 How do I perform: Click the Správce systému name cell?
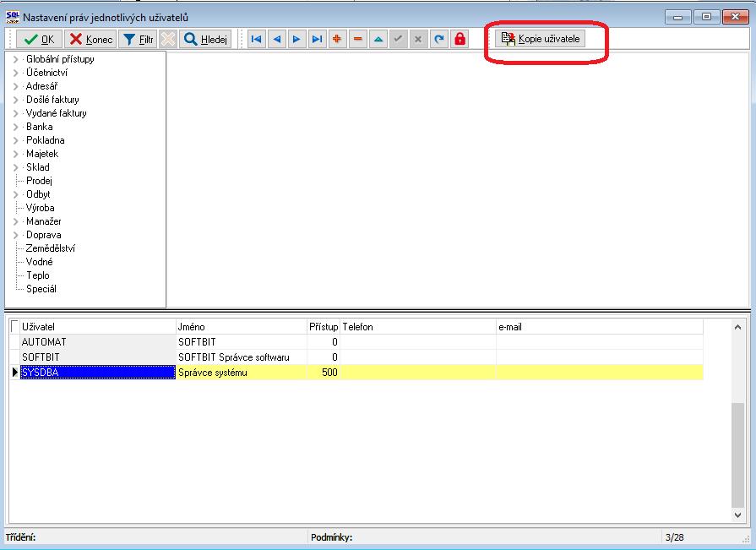point(242,372)
